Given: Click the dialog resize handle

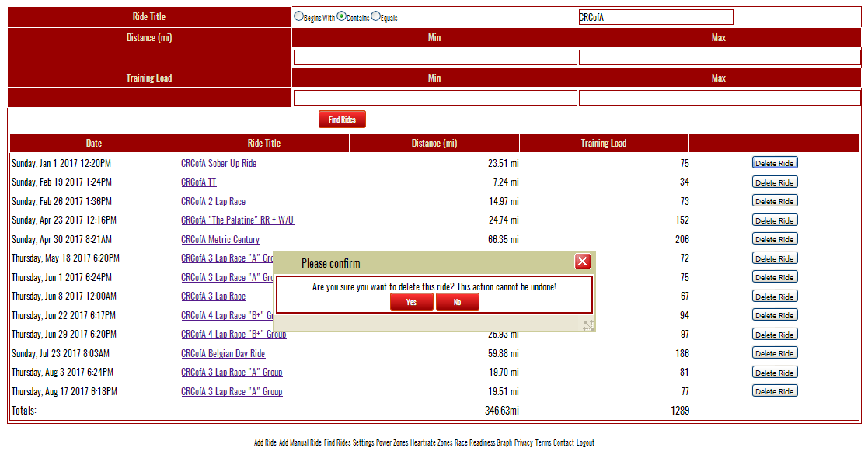Looking at the screenshot, I should (588, 325).
